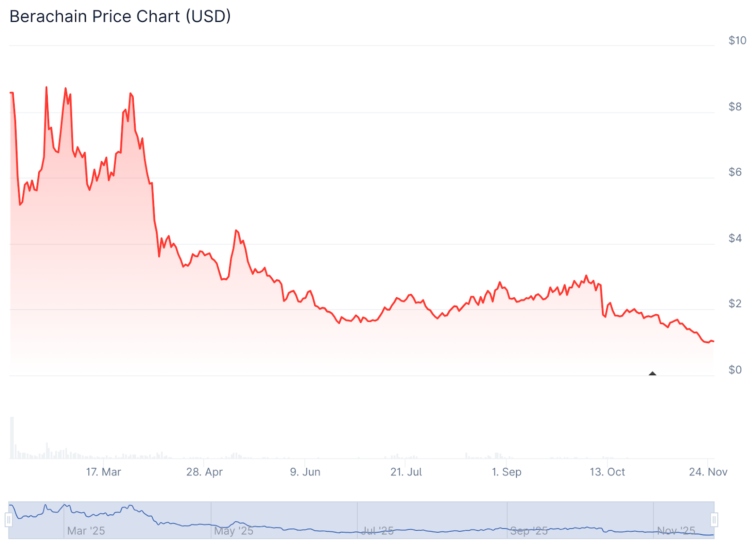Click Mar '25 in the range navigator
This screenshot has width=756, height=552.
coord(86,531)
